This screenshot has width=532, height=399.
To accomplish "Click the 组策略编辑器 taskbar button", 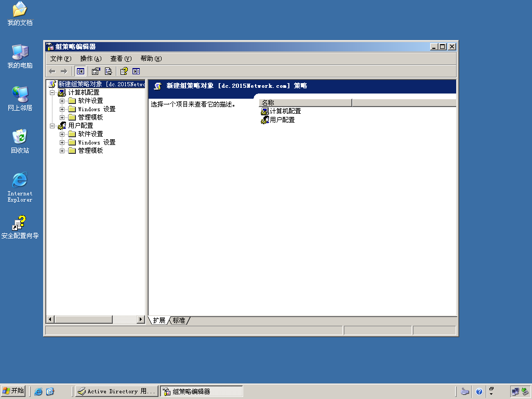I will 202,392.
